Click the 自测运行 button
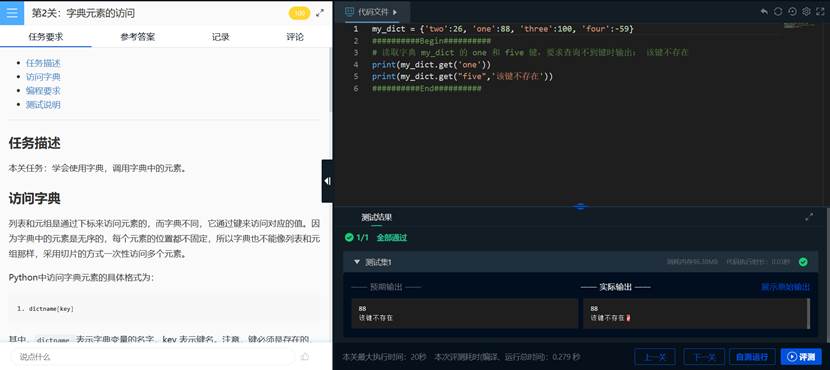830x370 pixels. click(x=752, y=356)
